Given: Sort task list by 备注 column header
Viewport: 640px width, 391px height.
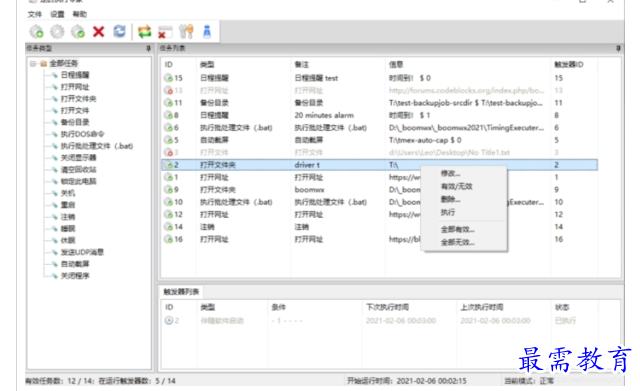Looking at the screenshot, I should pos(302,64).
